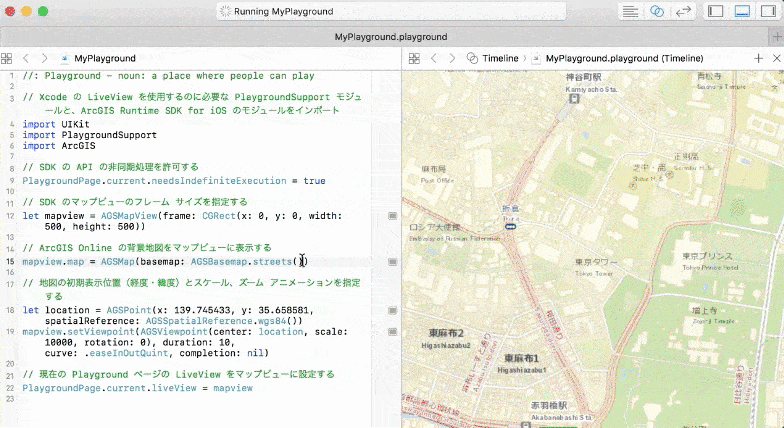Screen dimensions: 784x428
Task: Show the Version editor
Action: tap(683, 12)
